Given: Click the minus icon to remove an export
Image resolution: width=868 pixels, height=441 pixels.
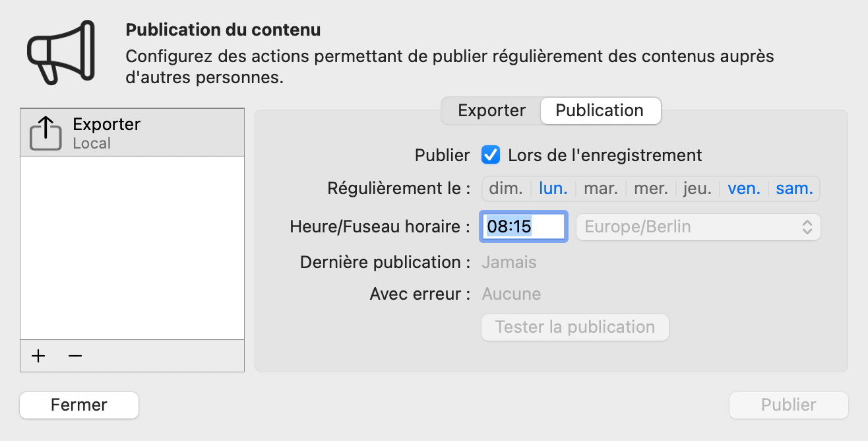Looking at the screenshot, I should (74, 356).
